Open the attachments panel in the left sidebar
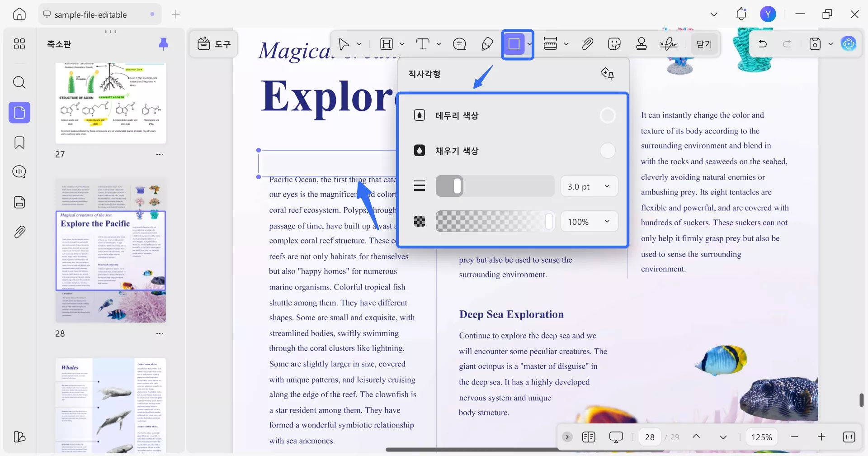 pyautogui.click(x=19, y=232)
